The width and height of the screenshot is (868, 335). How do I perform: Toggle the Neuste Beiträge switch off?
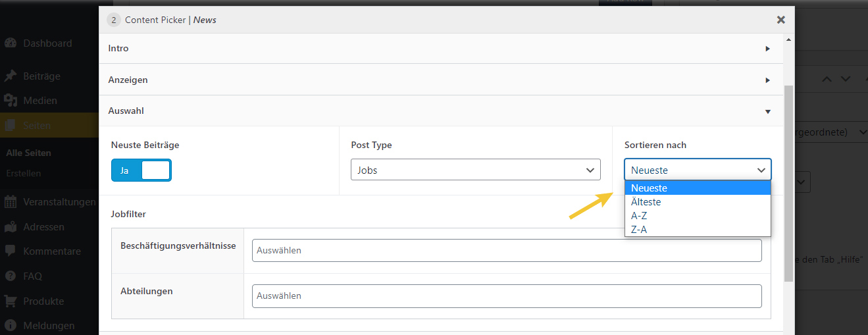tap(141, 170)
